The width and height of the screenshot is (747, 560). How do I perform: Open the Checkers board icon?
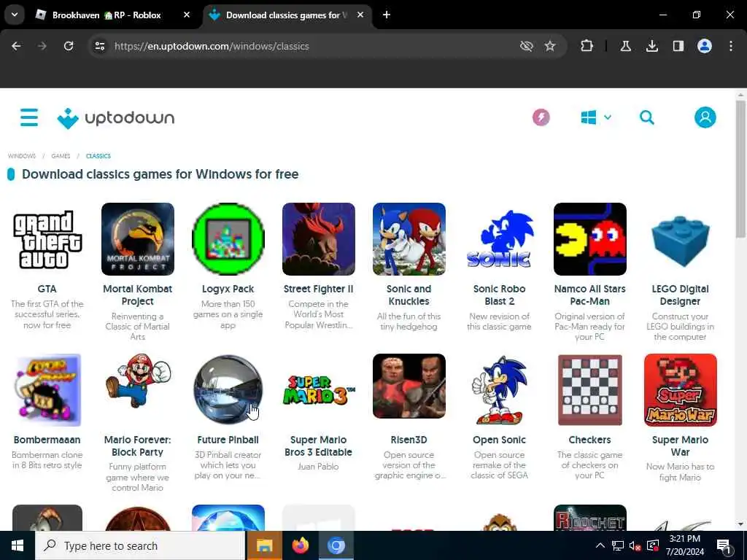[x=589, y=390]
